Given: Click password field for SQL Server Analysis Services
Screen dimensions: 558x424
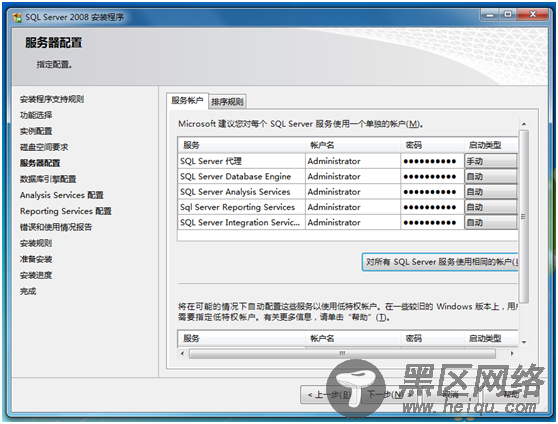Looking at the screenshot, I should [x=432, y=192].
